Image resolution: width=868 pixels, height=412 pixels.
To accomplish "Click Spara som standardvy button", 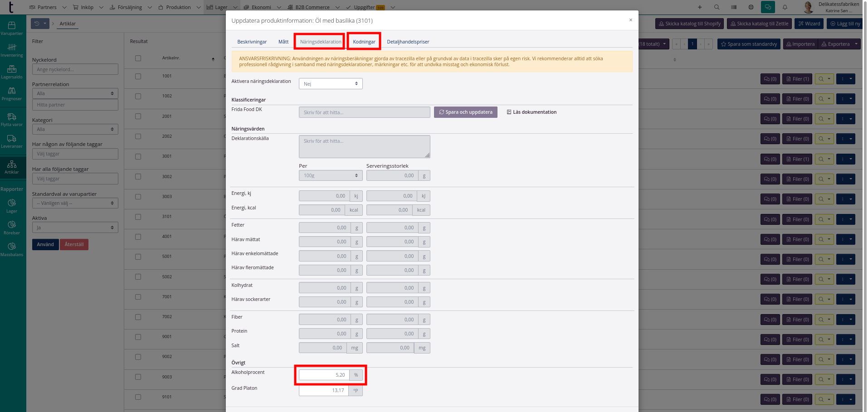I will 749,44.
